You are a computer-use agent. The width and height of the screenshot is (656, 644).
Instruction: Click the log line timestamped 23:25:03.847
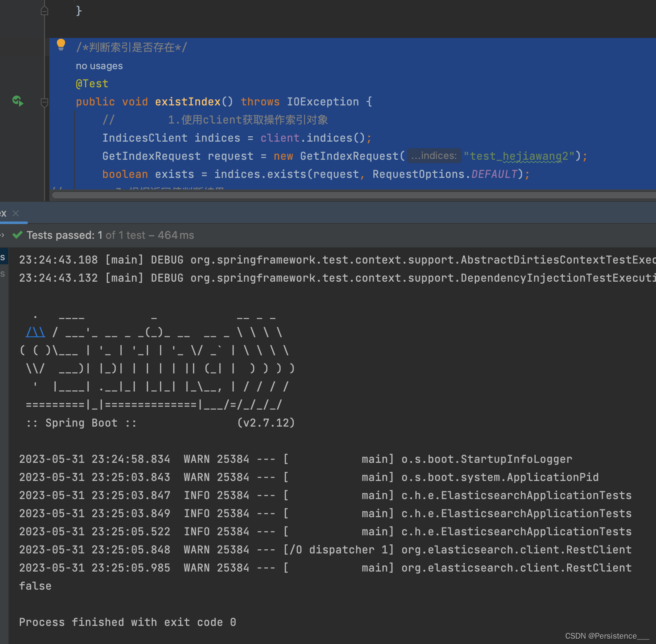tap(325, 495)
